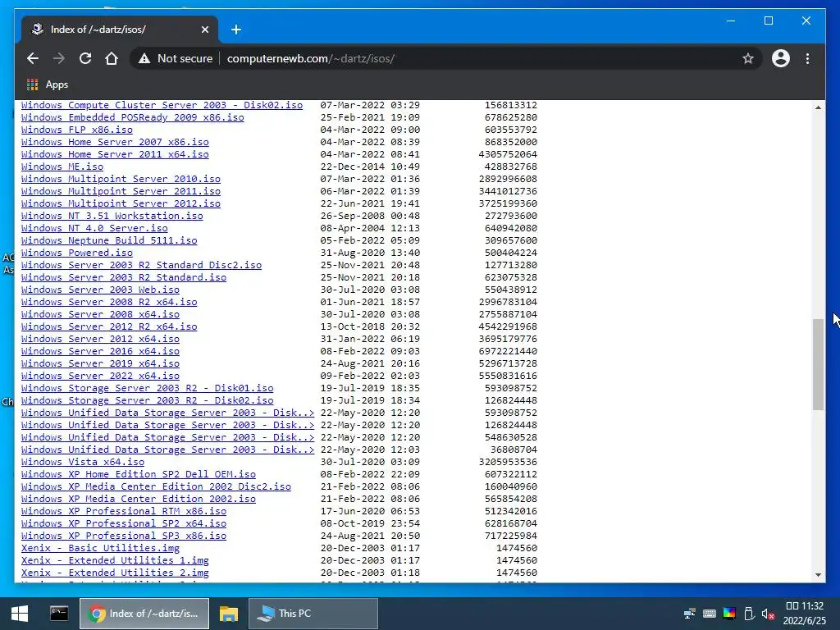Click the scrollbar up arrow
This screenshot has width=840, height=630.
tap(818, 107)
